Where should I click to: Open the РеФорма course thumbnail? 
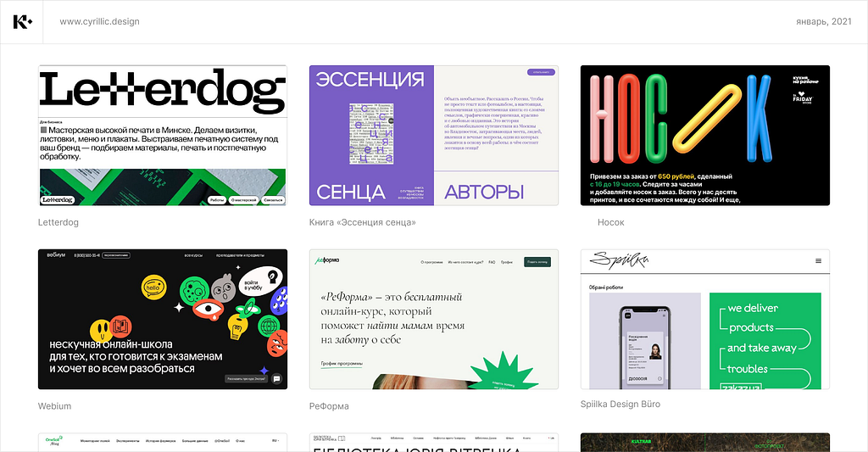point(434,319)
